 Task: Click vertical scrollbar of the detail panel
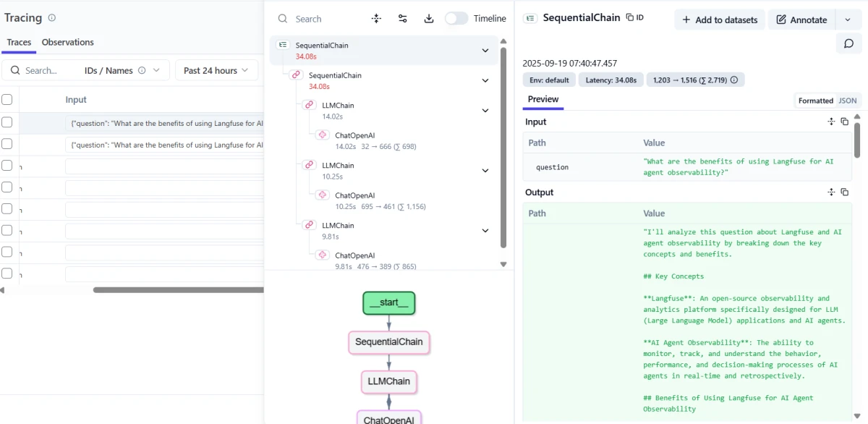coord(857,139)
